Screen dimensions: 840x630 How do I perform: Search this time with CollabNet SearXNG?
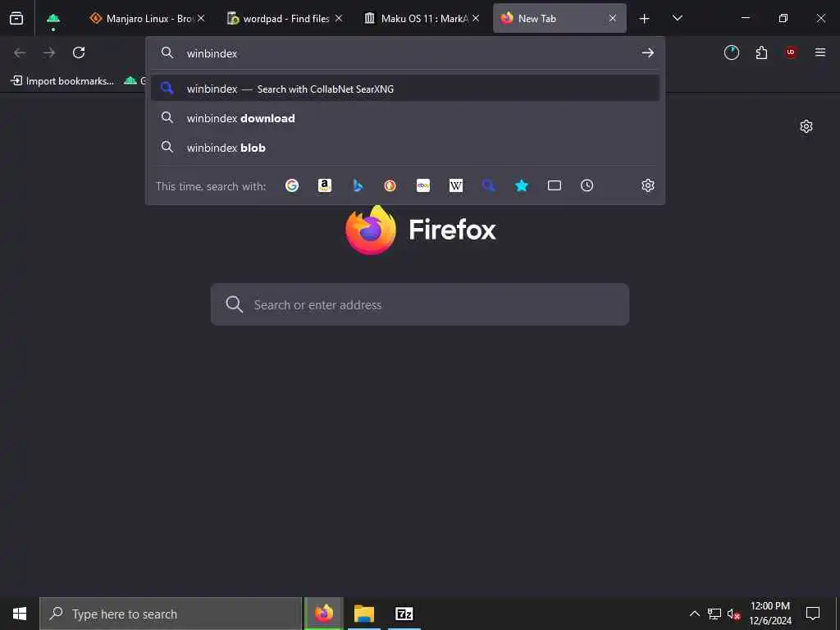[x=489, y=185]
